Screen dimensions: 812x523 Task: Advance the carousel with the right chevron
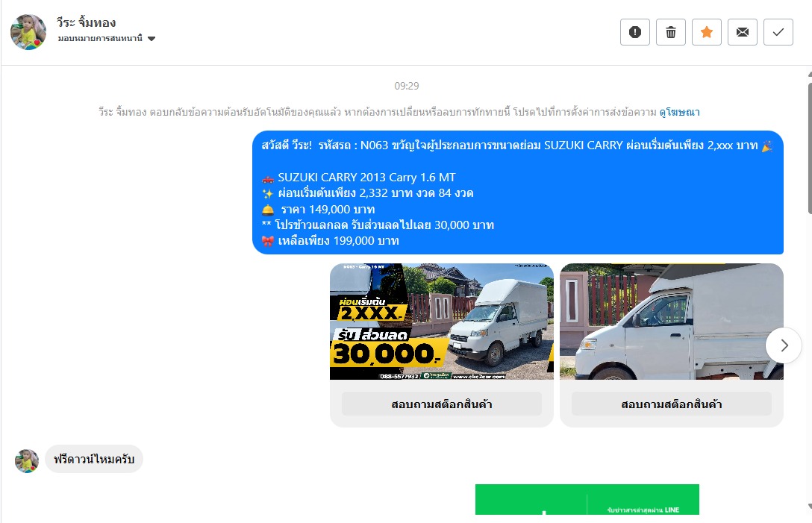coord(784,345)
